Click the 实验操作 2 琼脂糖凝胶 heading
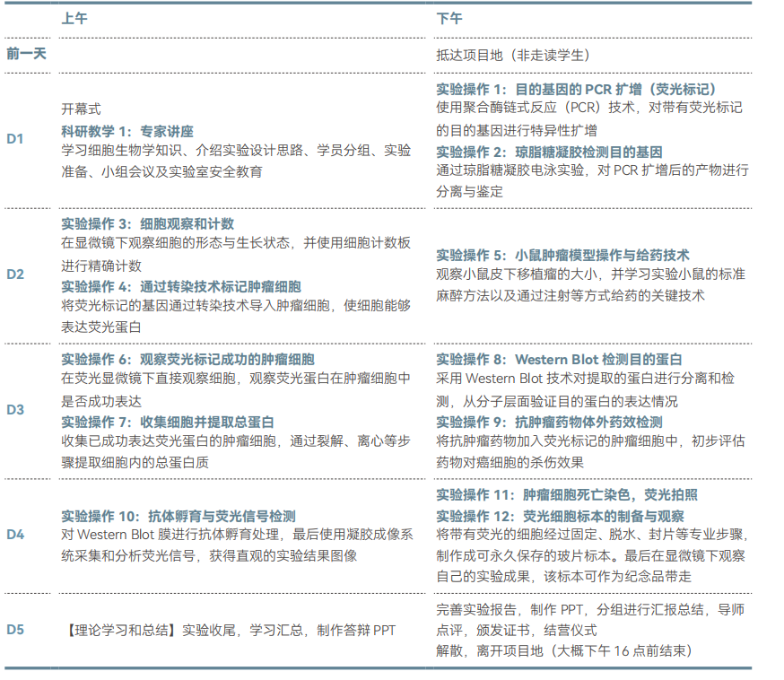 point(549,152)
